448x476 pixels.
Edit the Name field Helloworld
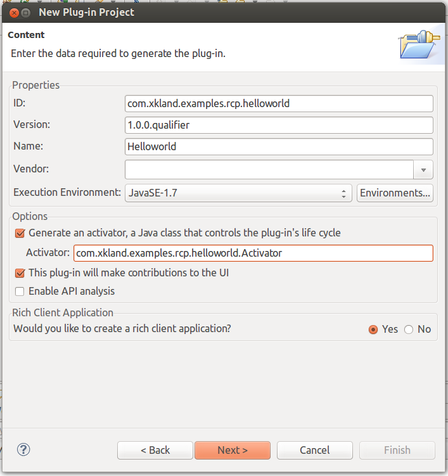pyautogui.click(x=279, y=146)
